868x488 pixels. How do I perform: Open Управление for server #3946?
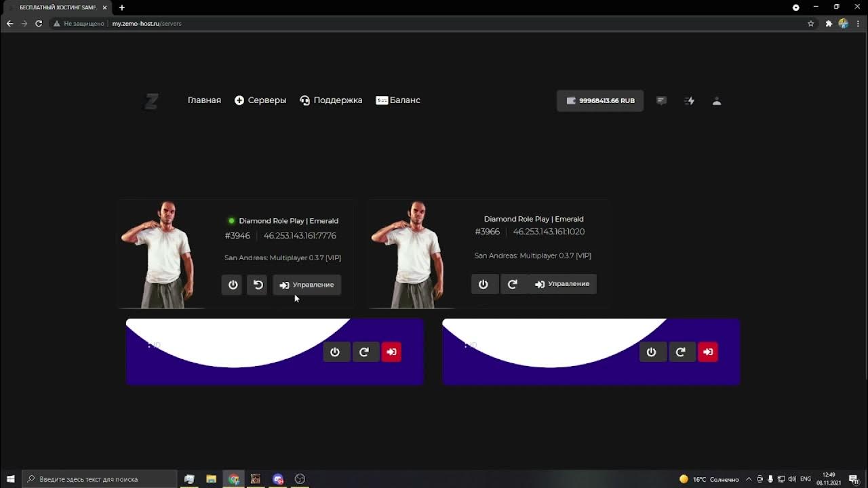[307, 285]
